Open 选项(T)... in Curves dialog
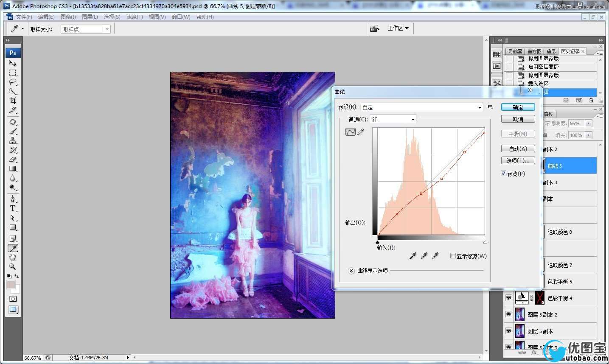 [518, 161]
